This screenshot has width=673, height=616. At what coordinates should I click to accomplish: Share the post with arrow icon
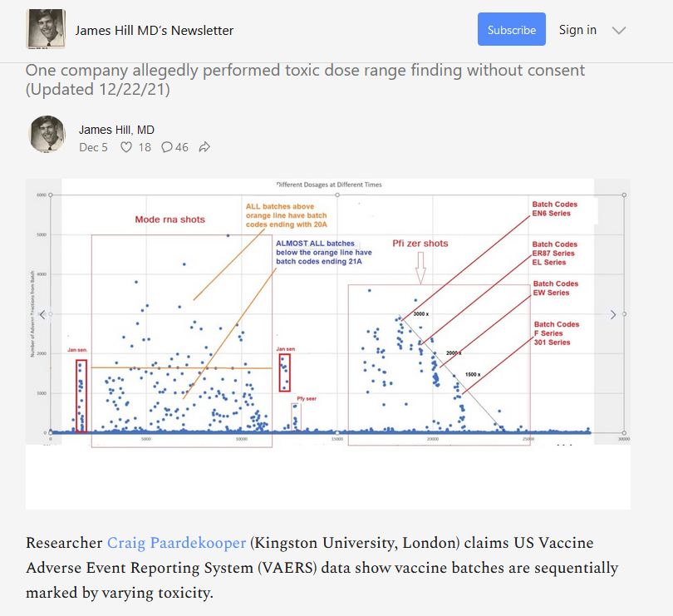[204, 147]
